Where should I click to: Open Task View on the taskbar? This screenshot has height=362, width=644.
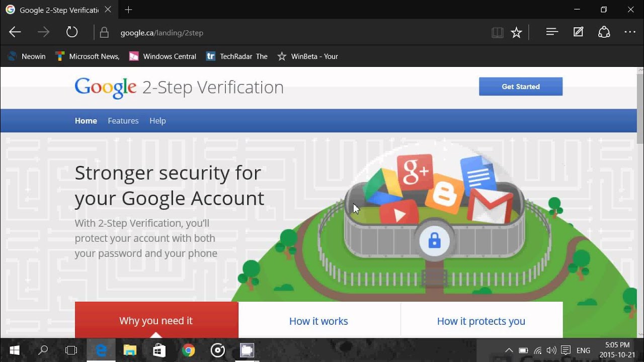pos(71,350)
